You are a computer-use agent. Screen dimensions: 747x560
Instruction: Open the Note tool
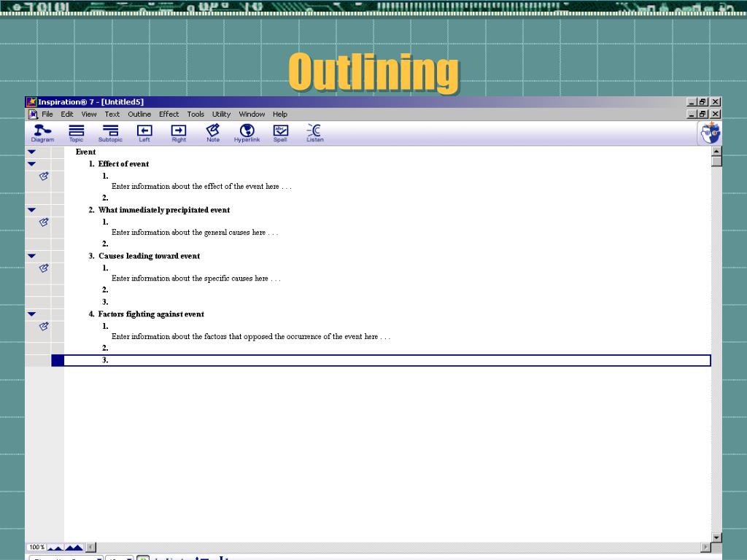213,133
